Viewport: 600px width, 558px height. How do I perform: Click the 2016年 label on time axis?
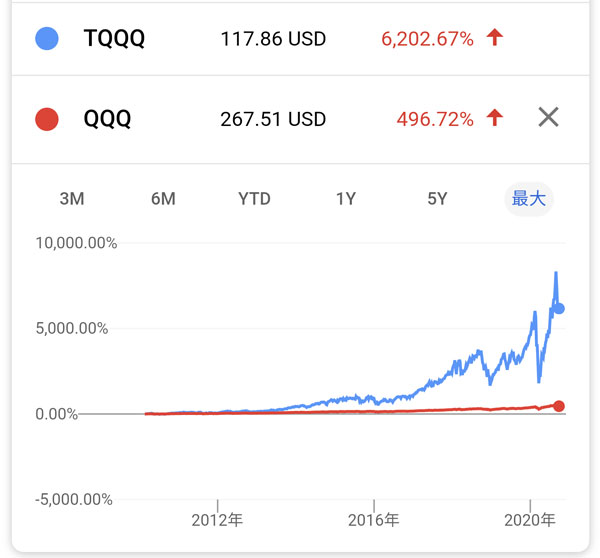(374, 520)
